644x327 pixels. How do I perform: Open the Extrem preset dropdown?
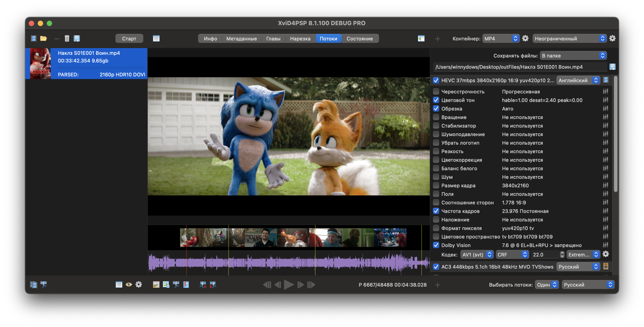pyautogui.click(x=583, y=255)
